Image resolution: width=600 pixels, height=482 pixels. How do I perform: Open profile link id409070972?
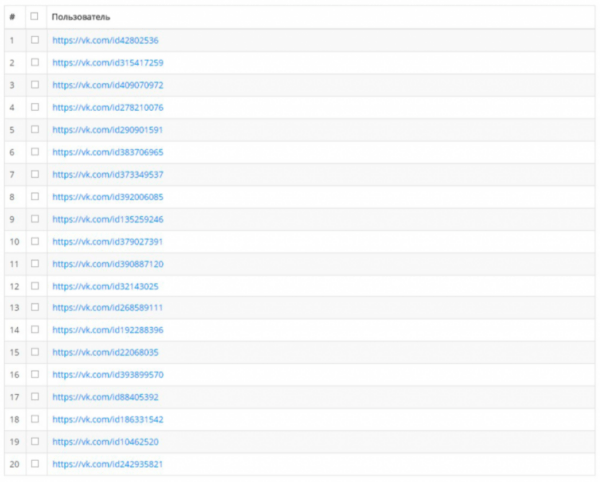pos(108,85)
